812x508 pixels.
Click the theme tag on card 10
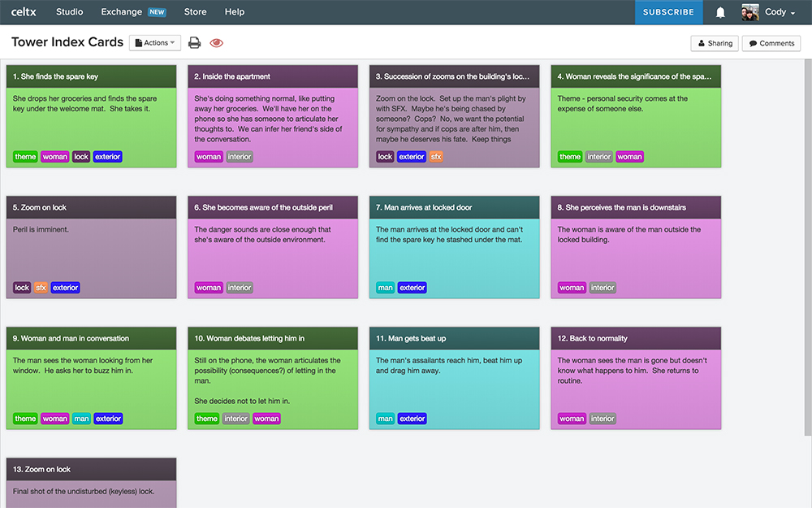point(207,419)
